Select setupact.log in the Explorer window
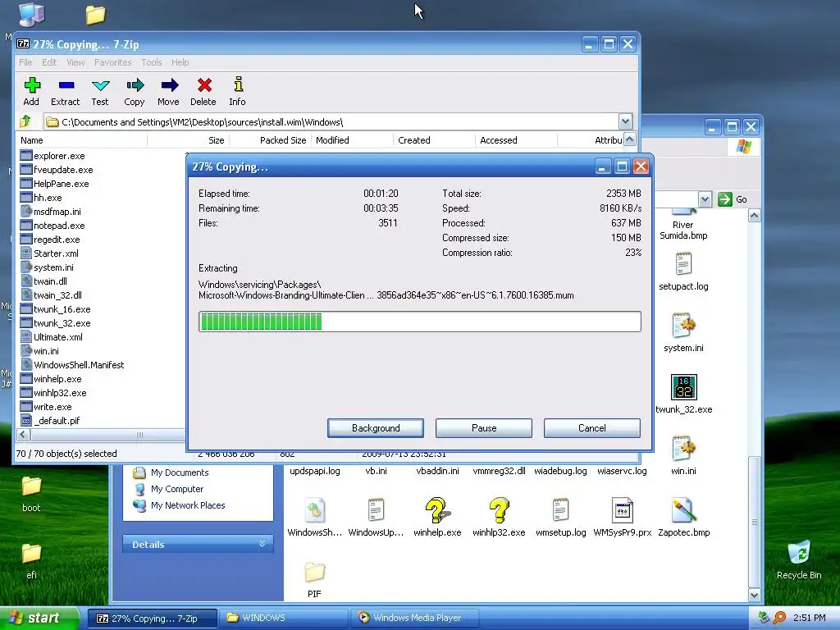Viewport: 840px width, 630px height. point(683,272)
